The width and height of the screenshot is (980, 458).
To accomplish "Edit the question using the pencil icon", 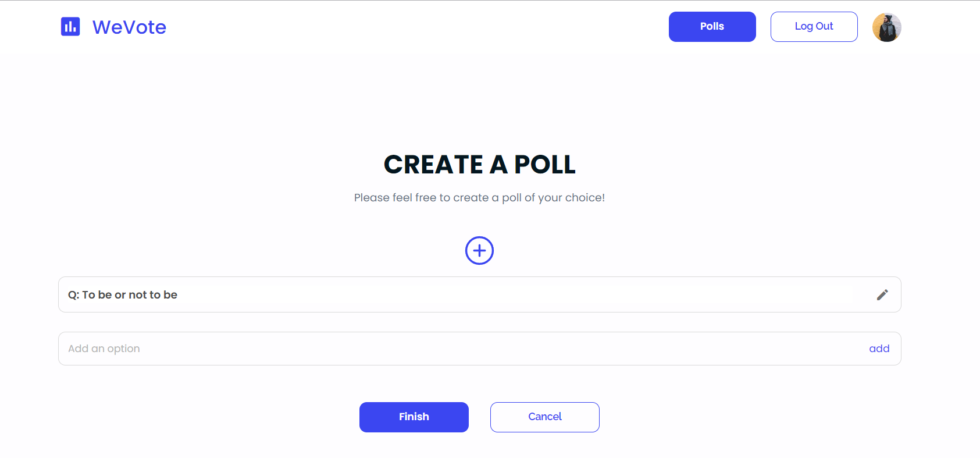I will 882,295.
